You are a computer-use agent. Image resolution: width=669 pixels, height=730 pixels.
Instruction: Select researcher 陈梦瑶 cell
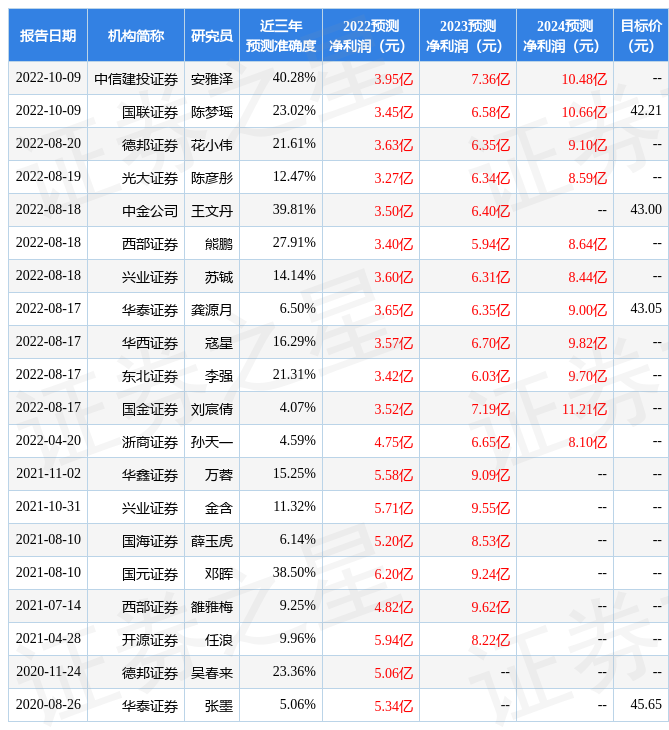click(212, 112)
